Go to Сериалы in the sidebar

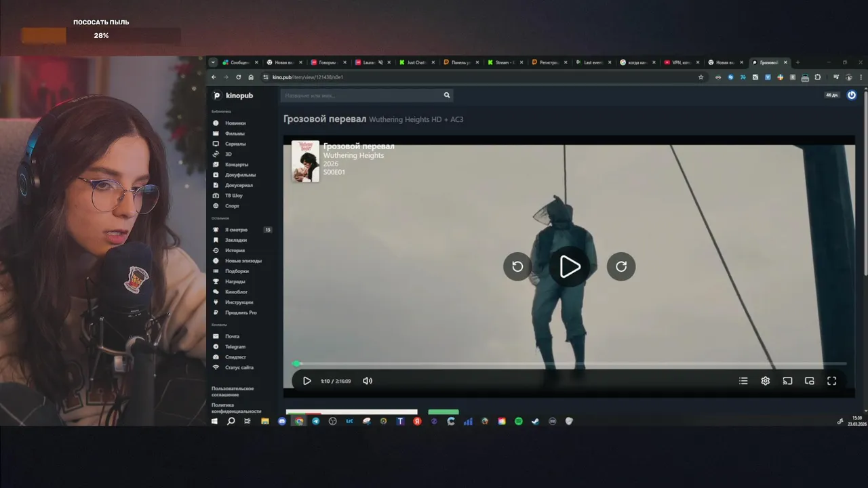(x=235, y=144)
